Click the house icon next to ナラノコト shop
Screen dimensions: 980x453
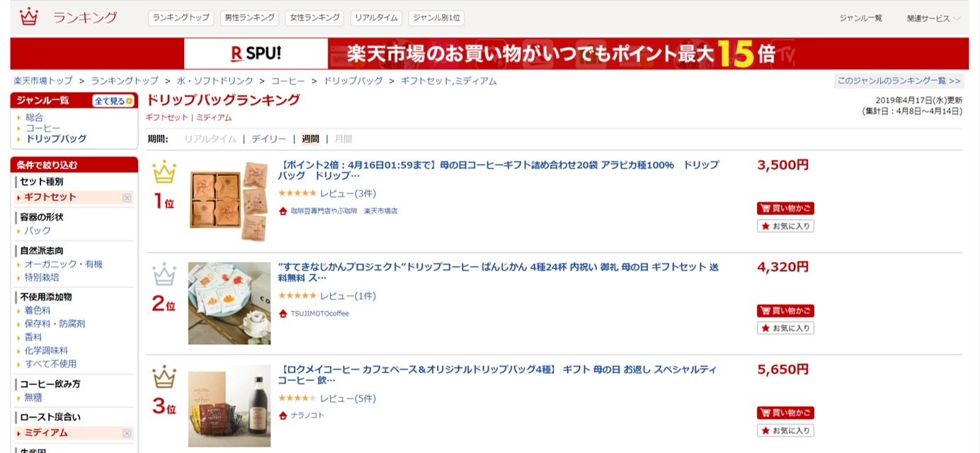[283, 415]
